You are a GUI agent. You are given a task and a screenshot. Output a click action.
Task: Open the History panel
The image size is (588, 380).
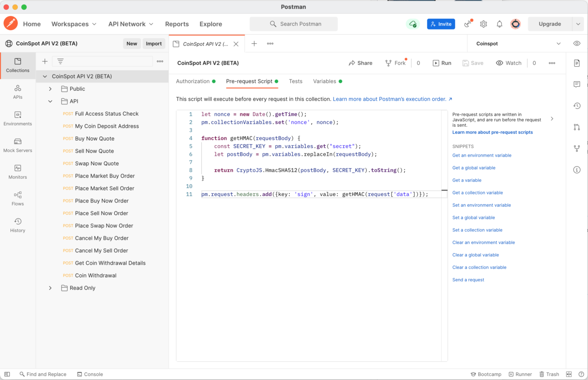[x=17, y=225]
